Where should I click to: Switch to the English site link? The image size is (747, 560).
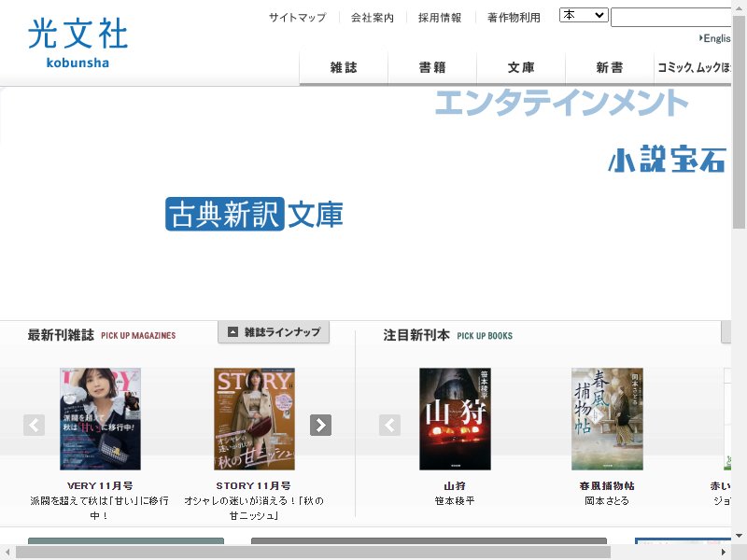pos(715,38)
